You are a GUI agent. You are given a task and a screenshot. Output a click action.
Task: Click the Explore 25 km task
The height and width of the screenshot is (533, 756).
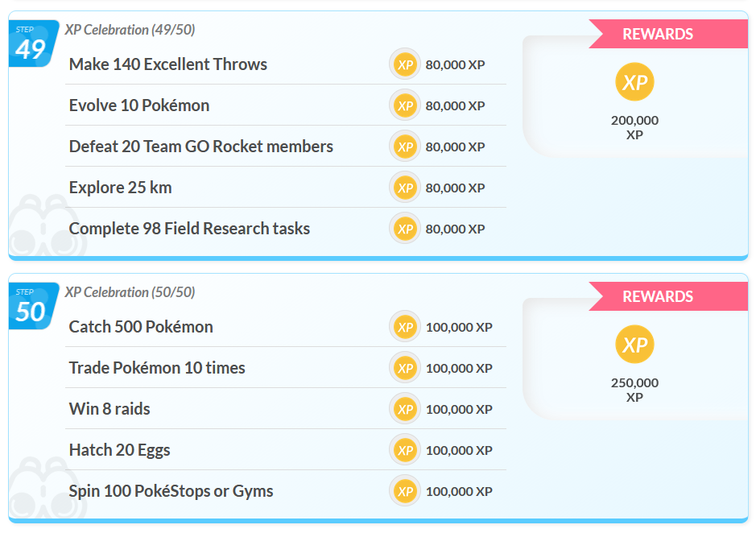coord(121,188)
